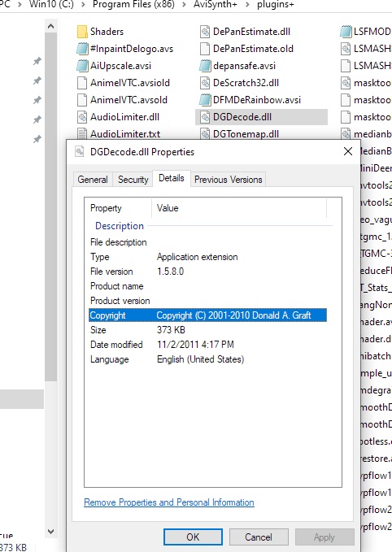The image size is (392, 552).
Task: Click the OK button
Action: 193,537
